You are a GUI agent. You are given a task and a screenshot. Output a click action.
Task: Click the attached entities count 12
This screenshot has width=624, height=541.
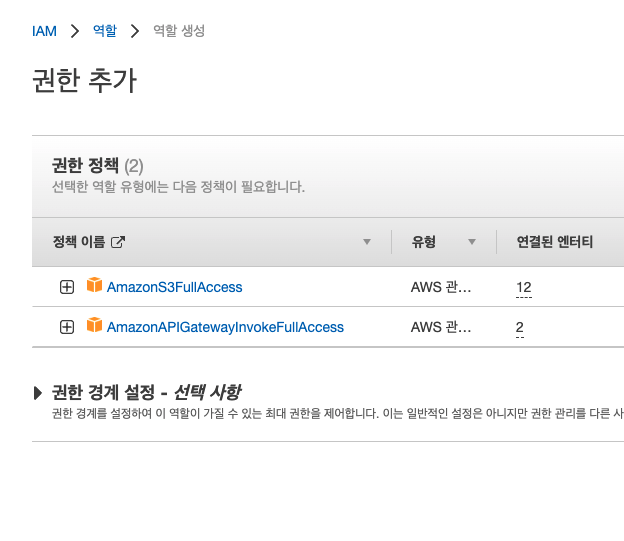pyautogui.click(x=524, y=287)
